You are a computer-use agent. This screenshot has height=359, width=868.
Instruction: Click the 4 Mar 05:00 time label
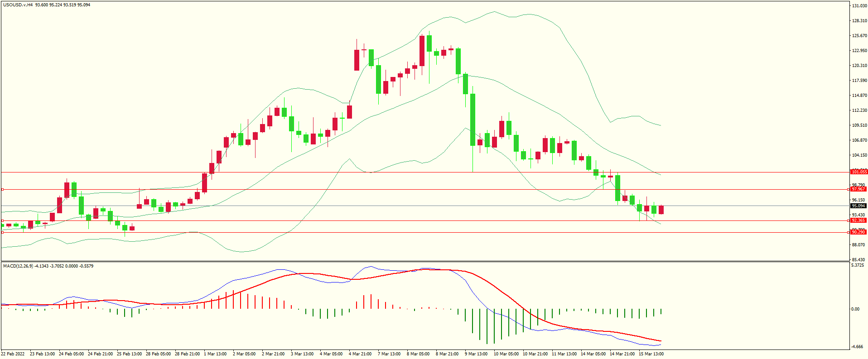click(x=331, y=354)
